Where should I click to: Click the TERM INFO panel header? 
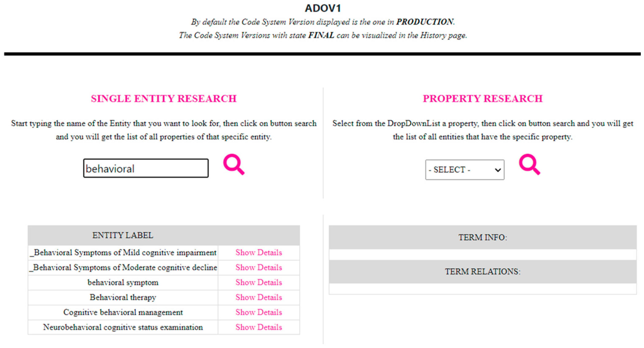483,237
